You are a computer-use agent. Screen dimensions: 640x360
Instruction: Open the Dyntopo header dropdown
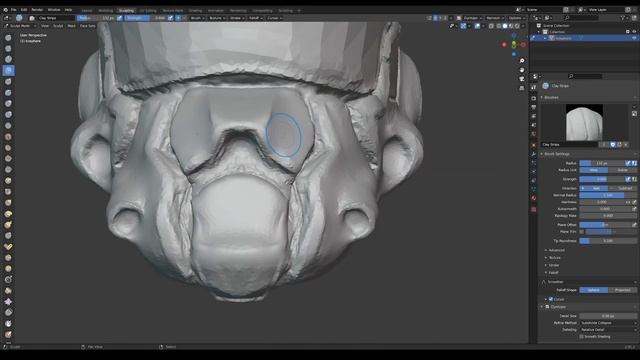472,18
